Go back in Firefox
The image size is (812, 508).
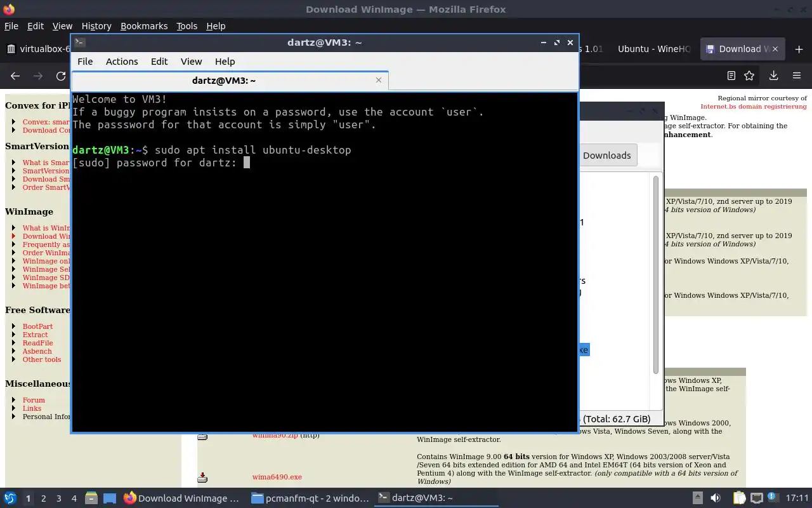15,76
